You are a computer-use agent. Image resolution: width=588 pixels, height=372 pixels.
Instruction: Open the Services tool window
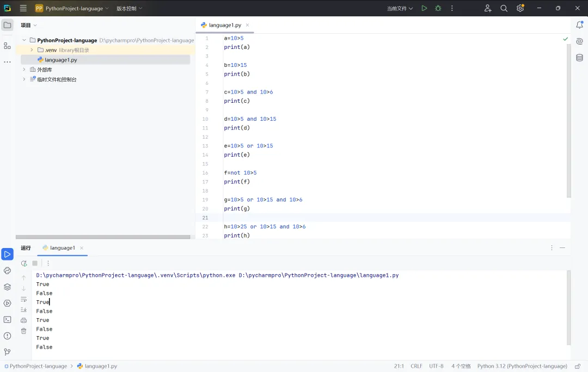[x=7, y=303]
